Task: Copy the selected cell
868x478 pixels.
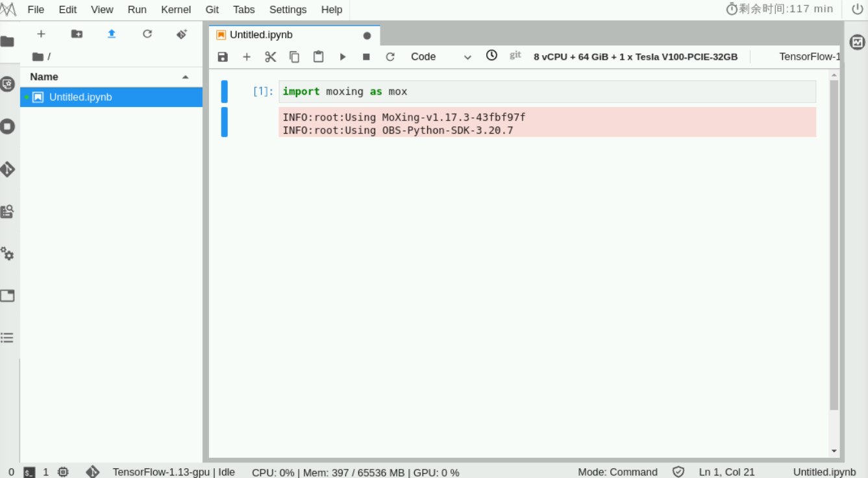Action: tap(294, 57)
